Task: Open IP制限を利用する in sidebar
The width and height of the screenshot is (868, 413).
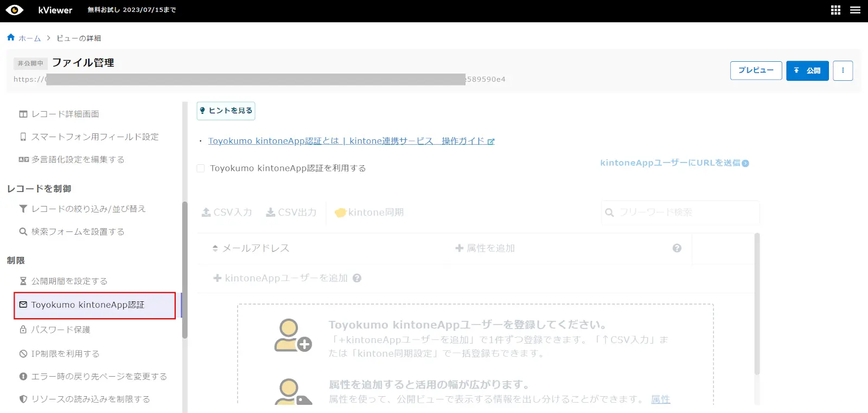Action: coord(59,353)
